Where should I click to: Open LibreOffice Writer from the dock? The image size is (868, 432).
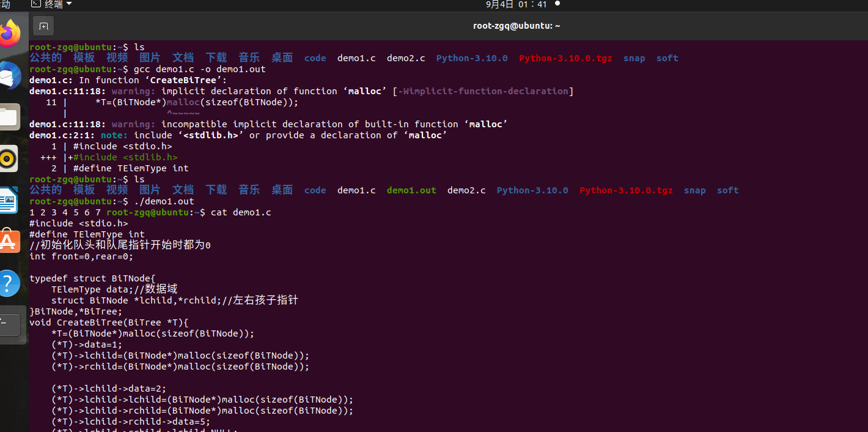pyautogui.click(x=9, y=200)
